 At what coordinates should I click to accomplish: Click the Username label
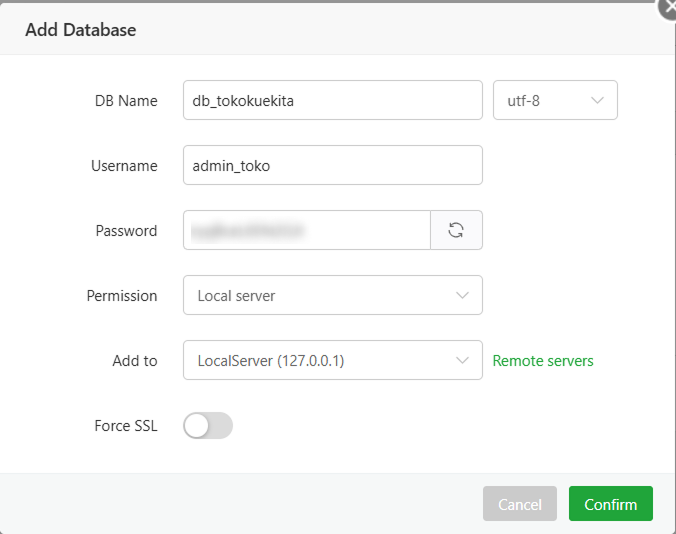coord(125,166)
